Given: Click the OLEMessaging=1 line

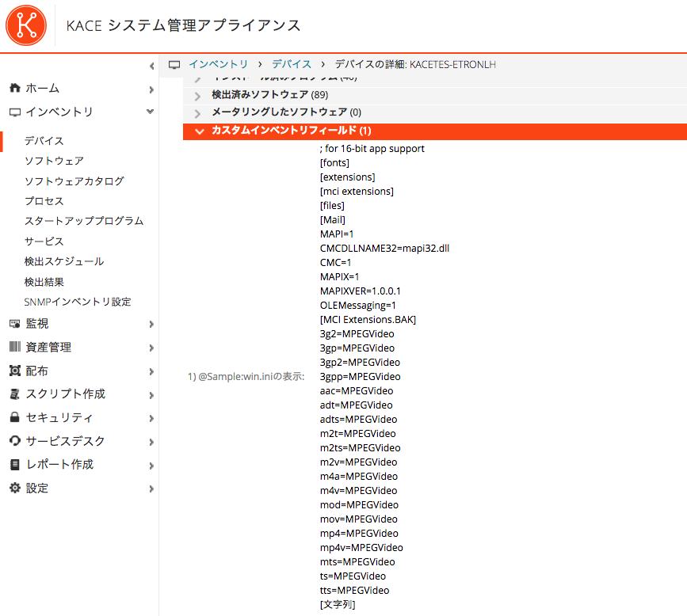Looking at the screenshot, I should point(357,306).
